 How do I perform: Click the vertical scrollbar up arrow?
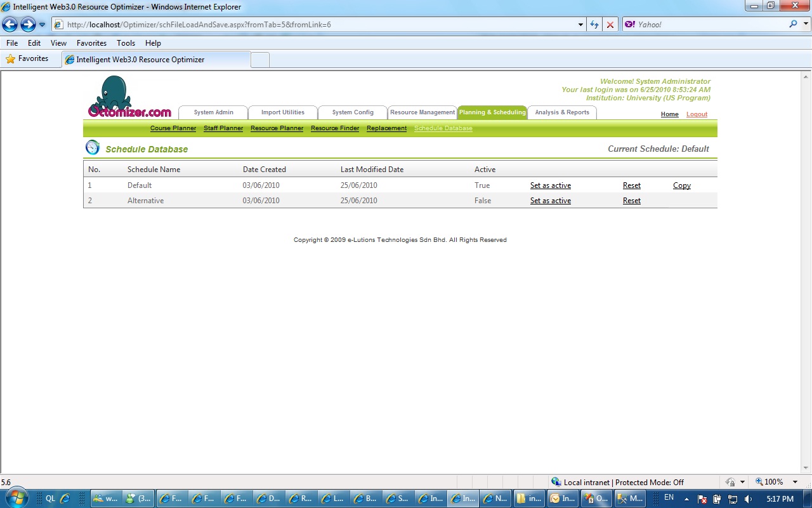[806, 76]
